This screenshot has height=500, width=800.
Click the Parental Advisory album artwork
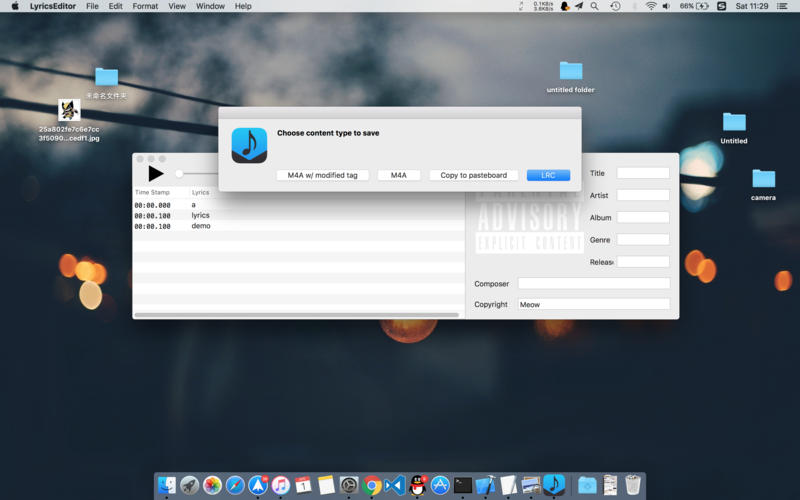click(529, 222)
